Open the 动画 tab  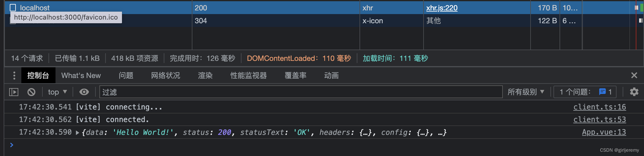pos(331,75)
